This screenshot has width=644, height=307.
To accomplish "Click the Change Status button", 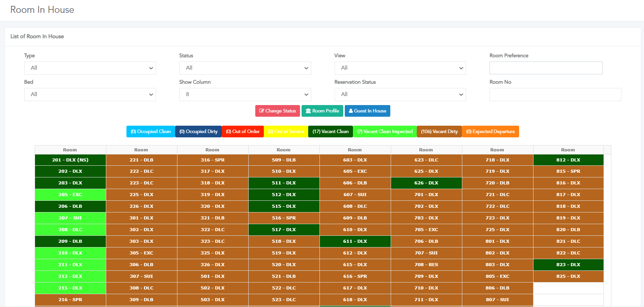I will click(277, 111).
